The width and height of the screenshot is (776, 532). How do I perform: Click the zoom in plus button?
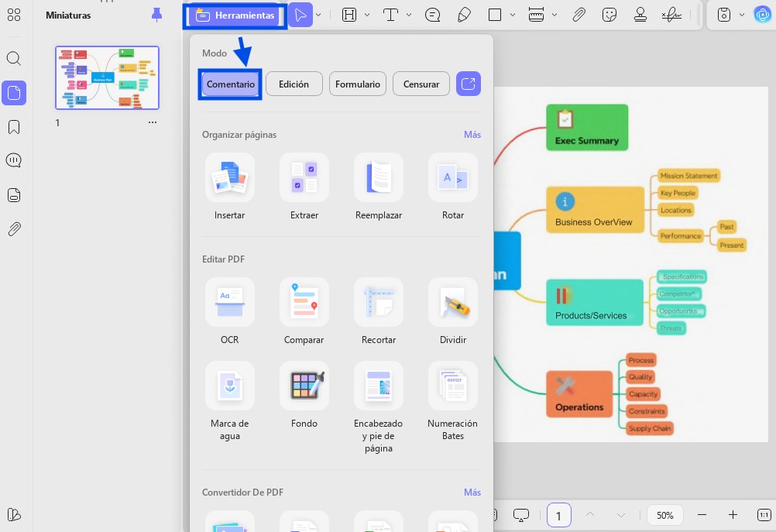pyautogui.click(x=733, y=515)
